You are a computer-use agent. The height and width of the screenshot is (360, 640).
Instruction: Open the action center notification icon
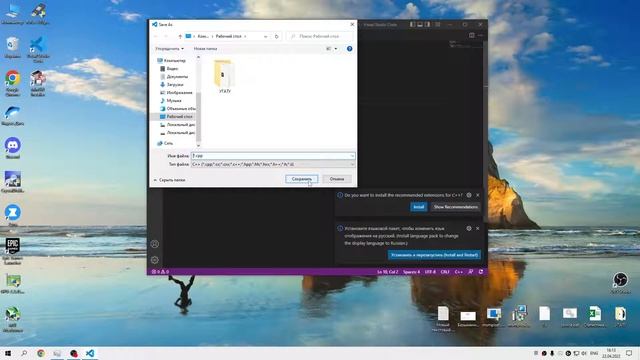[629, 353]
